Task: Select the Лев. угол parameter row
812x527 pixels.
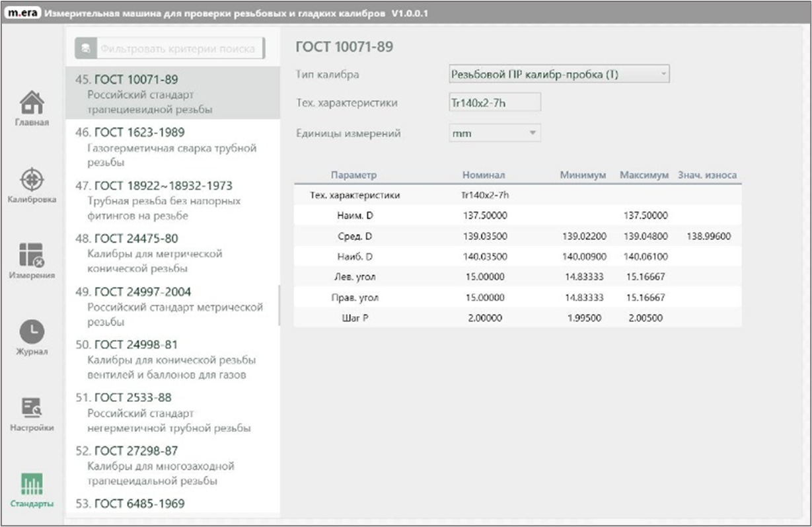Action: coord(517,277)
